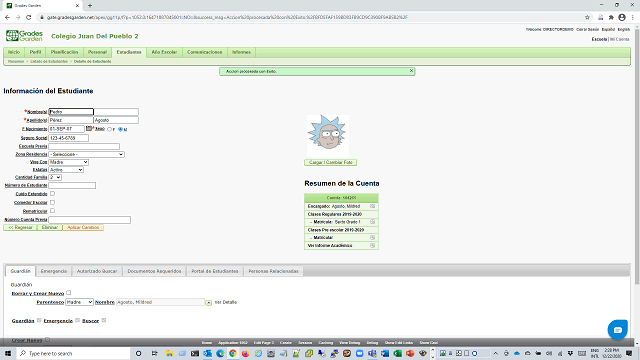
Task: Dismiss the green success message
Action: tap(411, 71)
